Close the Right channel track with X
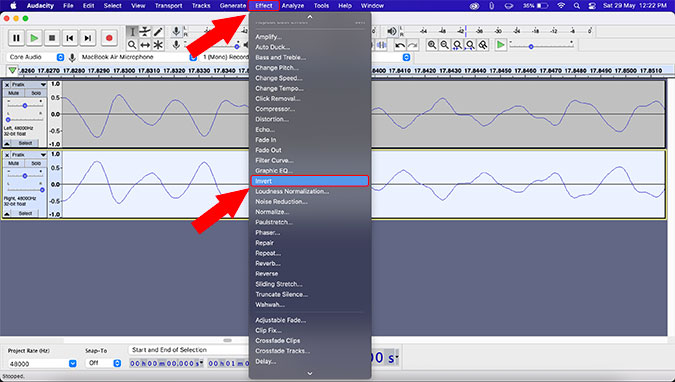Image resolution: width=675 pixels, height=382 pixels. pyautogui.click(x=7, y=155)
